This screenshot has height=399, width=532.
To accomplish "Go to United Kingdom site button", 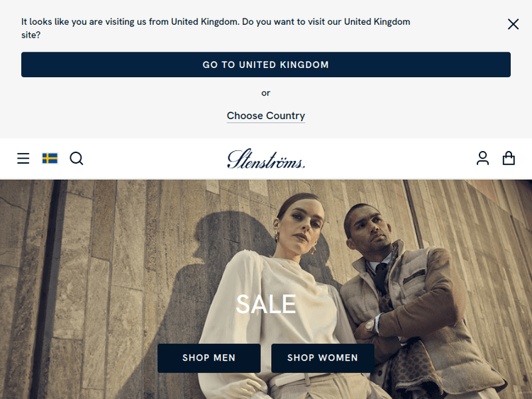I will pyautogui.click(x=266, y=64).
